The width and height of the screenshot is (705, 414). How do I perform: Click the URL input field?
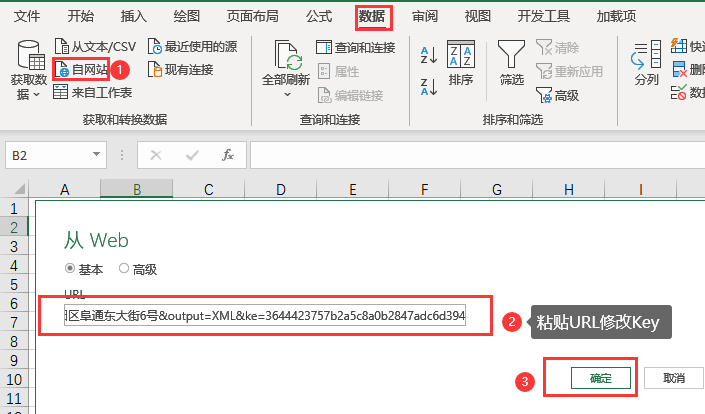point(265,315)
